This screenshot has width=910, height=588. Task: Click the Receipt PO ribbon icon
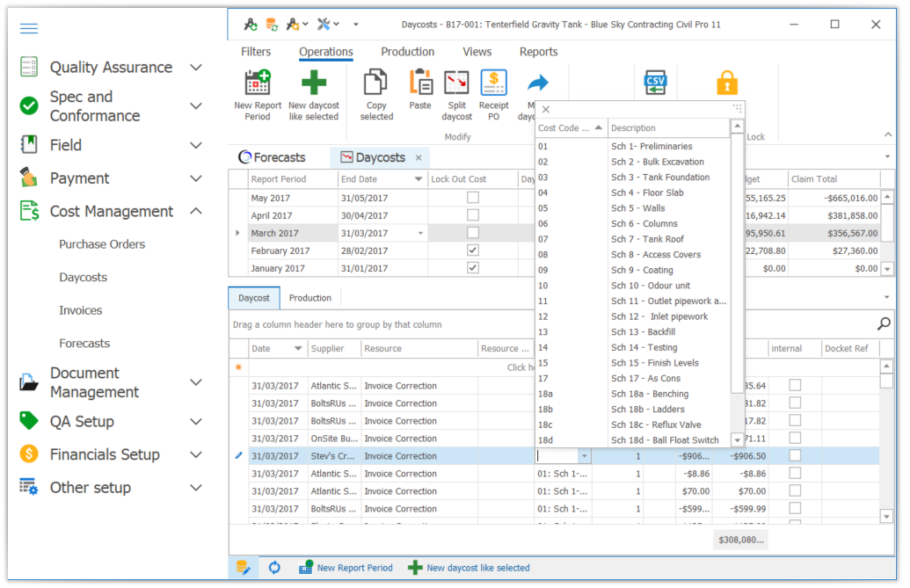[x=494, y=83]
